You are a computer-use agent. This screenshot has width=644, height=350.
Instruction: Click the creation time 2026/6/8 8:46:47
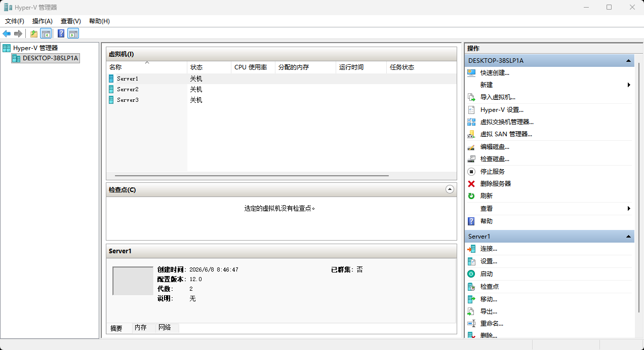[214, 269]
